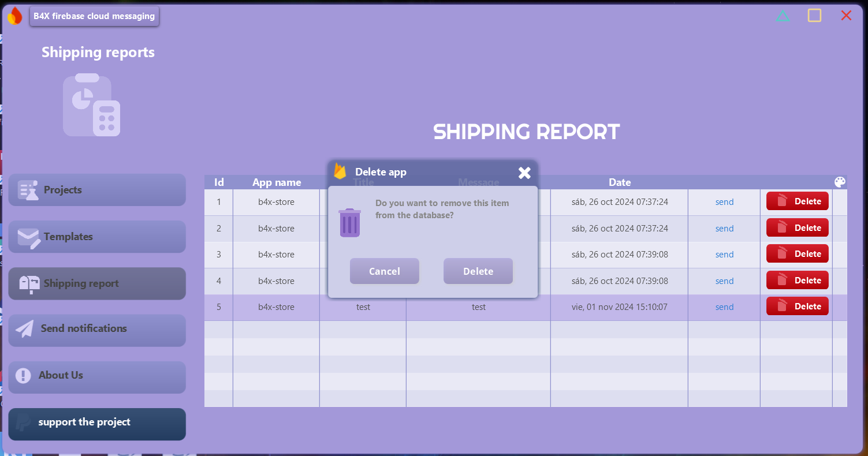This screenshot has height=456, width=868.
Task: Click Id cell 1 in the table
Action: point(219,202)
